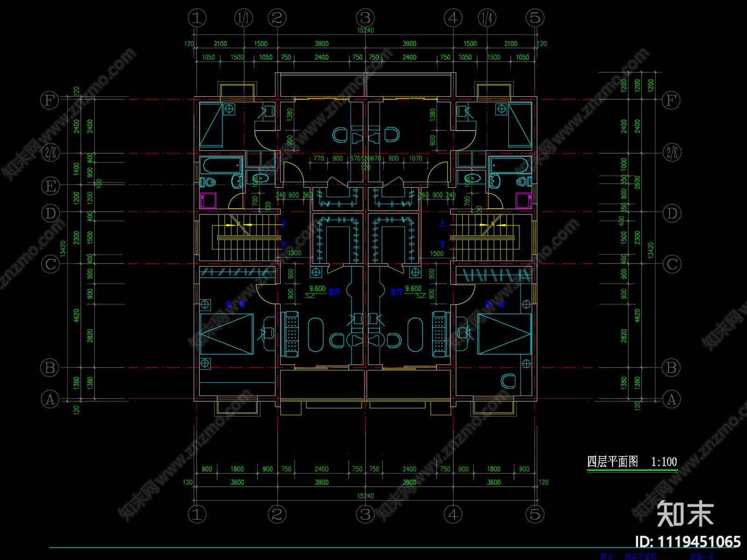The height and width of the screenshot is (560, 747).
Task: Click the ID: 1119451065 text
Action: [x=688, y=542]
